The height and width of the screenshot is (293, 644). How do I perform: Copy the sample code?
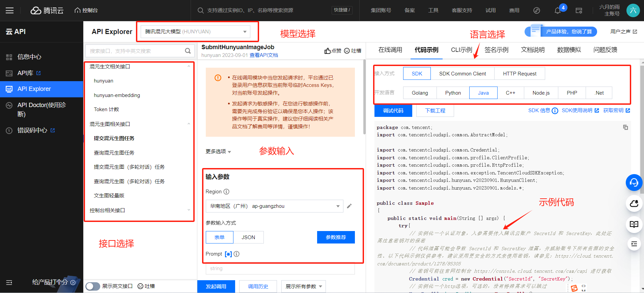pos(625,127)
